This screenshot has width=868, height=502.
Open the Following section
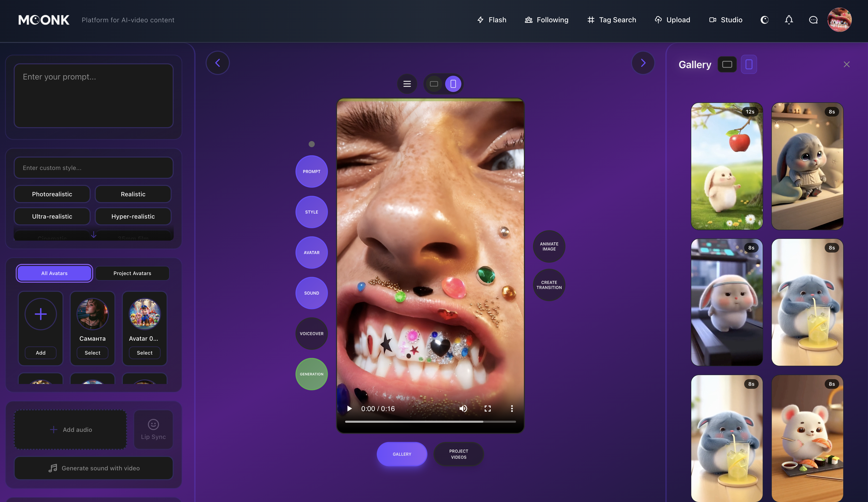(x=546, y=20)
